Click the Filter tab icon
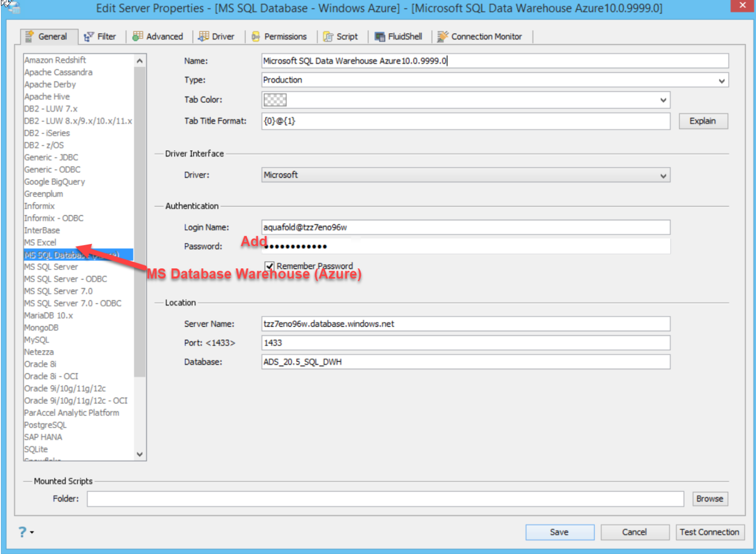This screenshot has width=756, height=554. (89, 36)
